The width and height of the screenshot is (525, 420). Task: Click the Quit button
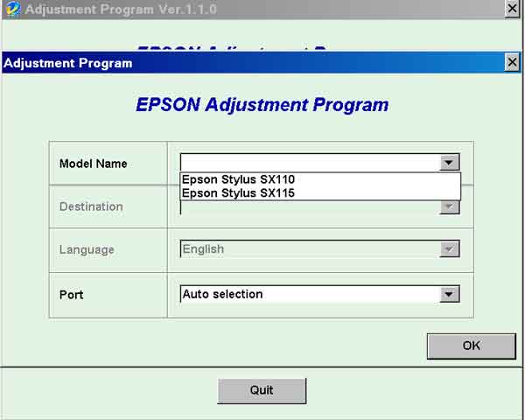(262, 390)
